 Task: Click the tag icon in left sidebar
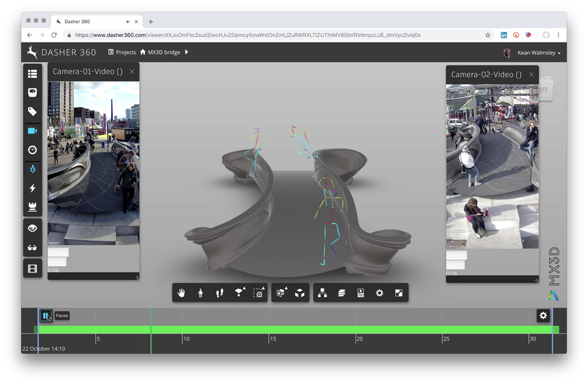32,112
